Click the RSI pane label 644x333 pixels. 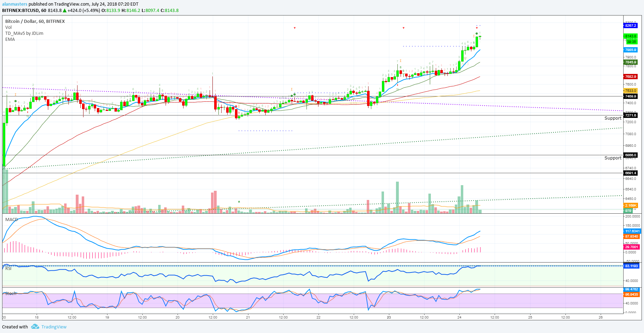[x=8, y=268]
